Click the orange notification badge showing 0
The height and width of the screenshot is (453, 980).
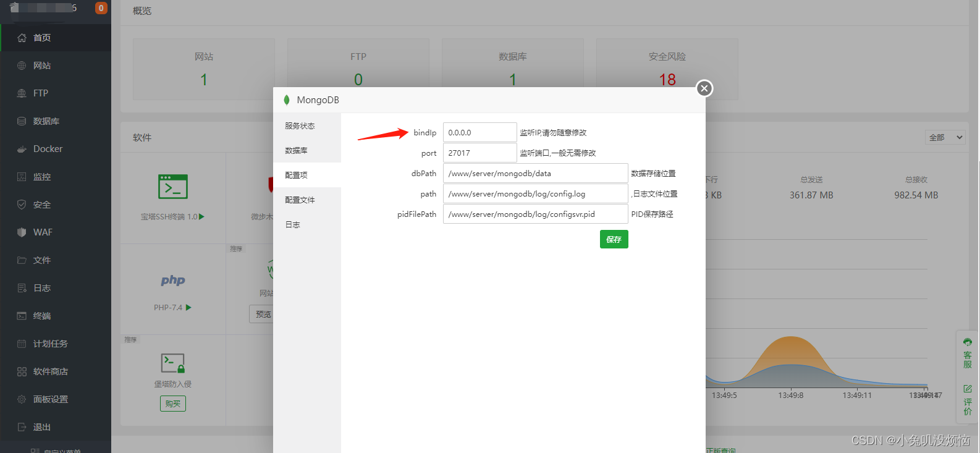pos(101,8)
